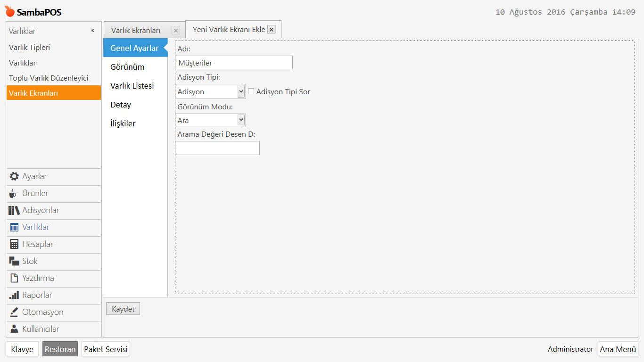Click the Otomasyon pencil icon

(x=14, y=312)
